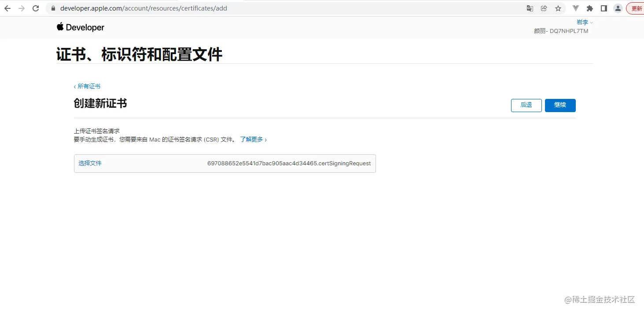Click the Apple Developer logo
644x313 pixels.
80,27
